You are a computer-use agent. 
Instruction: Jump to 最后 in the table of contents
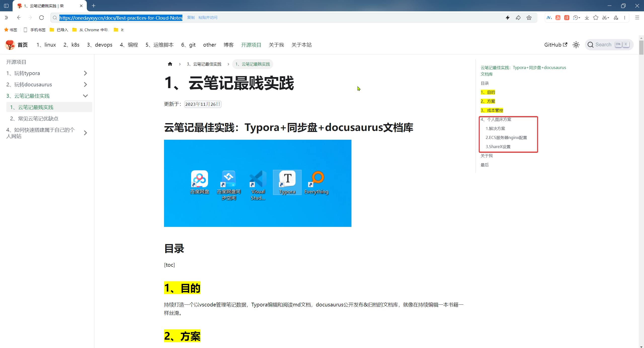[x=485, y=165]
